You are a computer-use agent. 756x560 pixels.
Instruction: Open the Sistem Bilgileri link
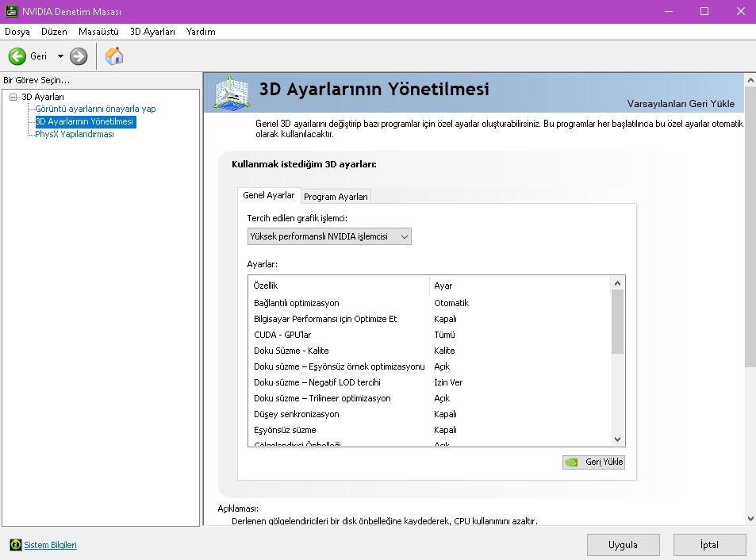coord(50,545)
